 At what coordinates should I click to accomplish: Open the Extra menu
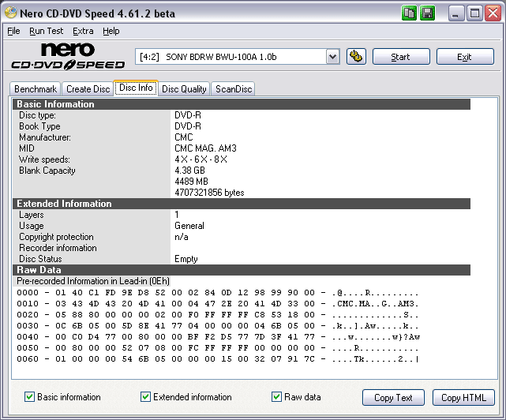83,31
